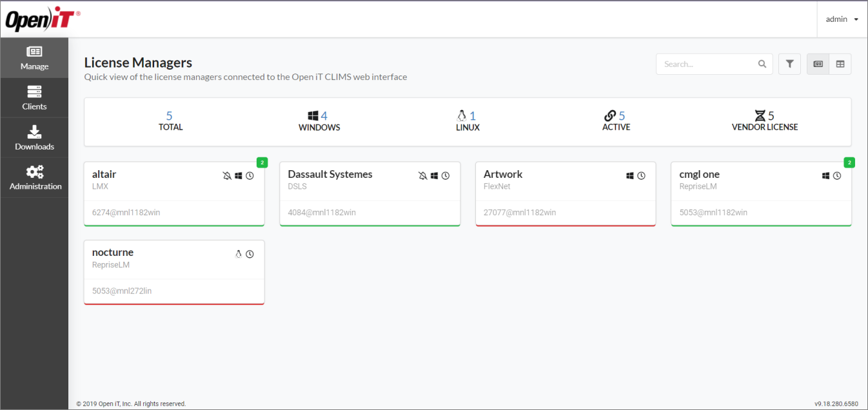
Task: Switch to card view
Action: tap(818, 64)
